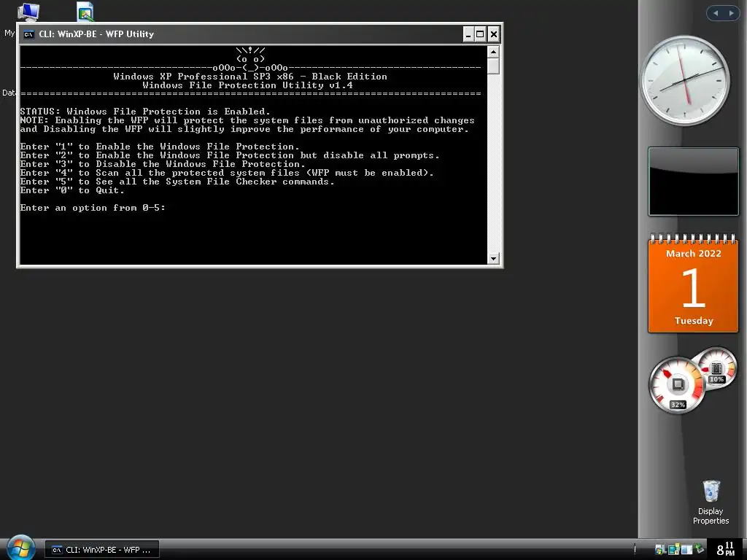Open the image file desktop icon at top
This screenshot has width=747, height=560.
tap(85, 12)
